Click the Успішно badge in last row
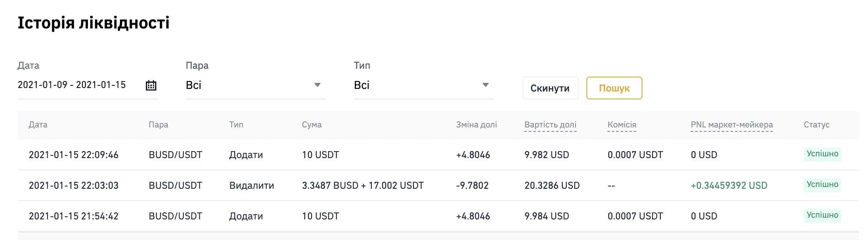The width and height of the screenshot is (868, 240). tap(822, 215)
